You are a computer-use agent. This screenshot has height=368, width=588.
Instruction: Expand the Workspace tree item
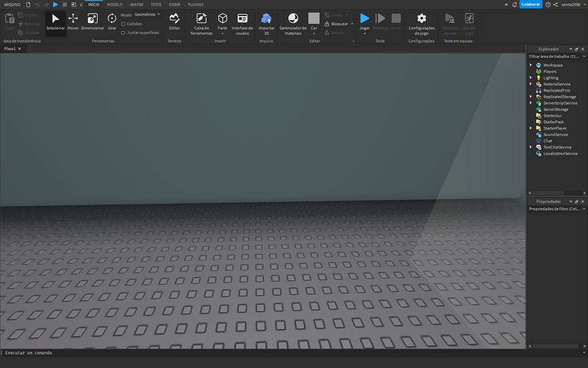[530, 65]
